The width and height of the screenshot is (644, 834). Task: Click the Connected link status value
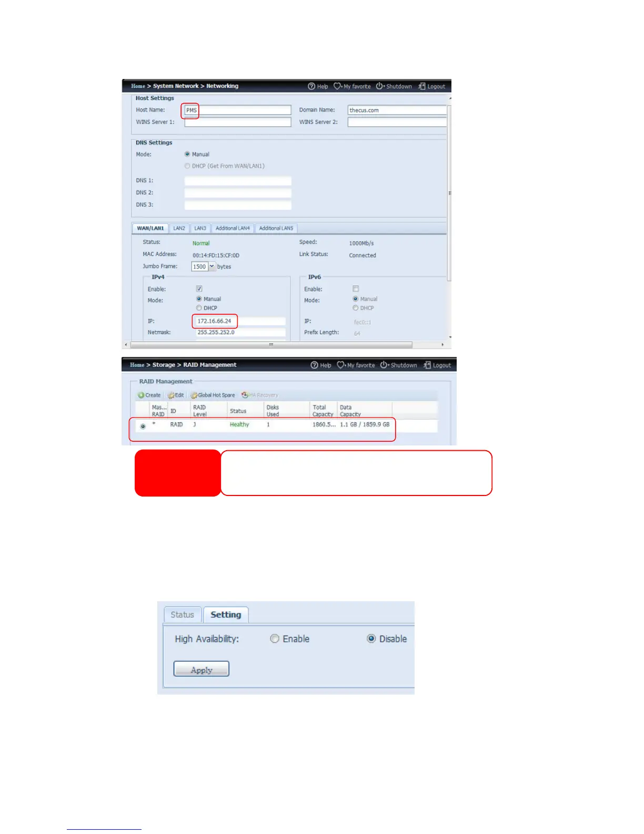363,255
